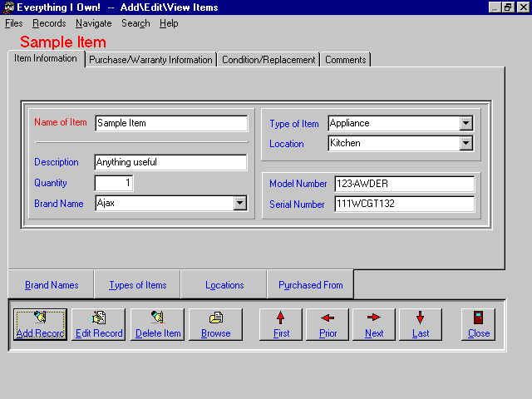The height and width of the screenshot is (399, 532).
Task: Click the Delete Item icon button
Action: coord(157,323)
